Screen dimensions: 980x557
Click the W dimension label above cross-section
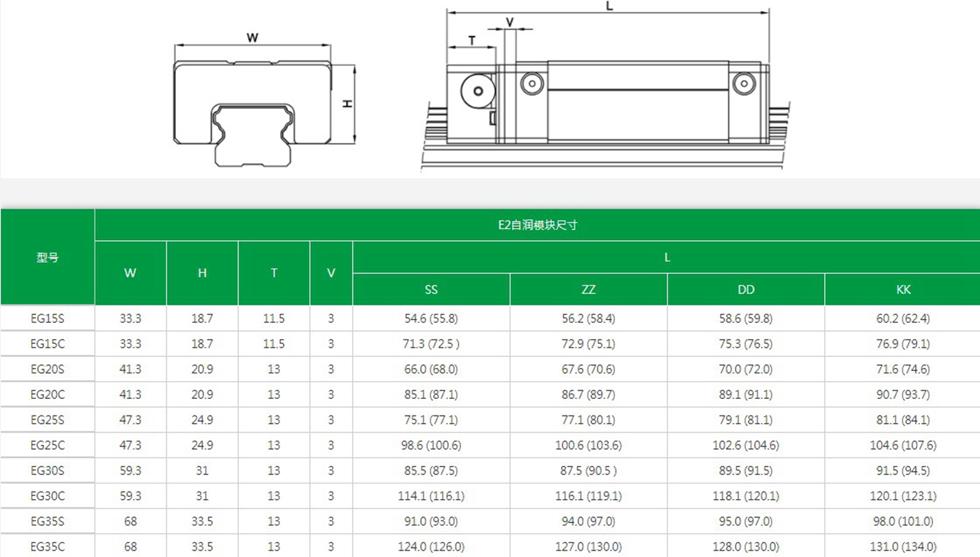click(x=253, y=37)
